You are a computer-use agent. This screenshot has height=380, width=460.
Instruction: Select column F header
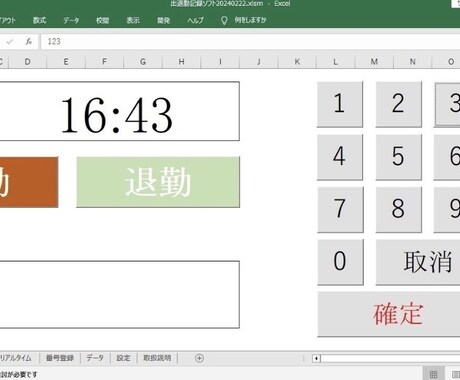104,62
